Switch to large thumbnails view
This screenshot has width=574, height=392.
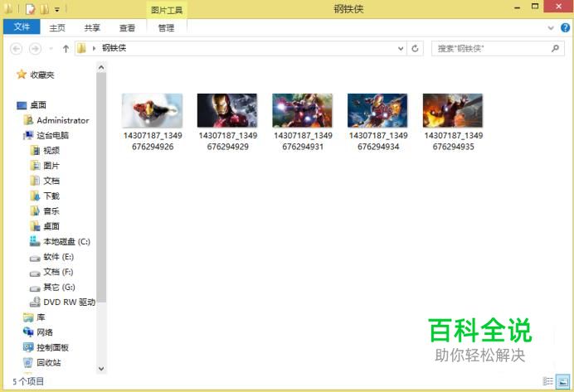coord(562,381)
